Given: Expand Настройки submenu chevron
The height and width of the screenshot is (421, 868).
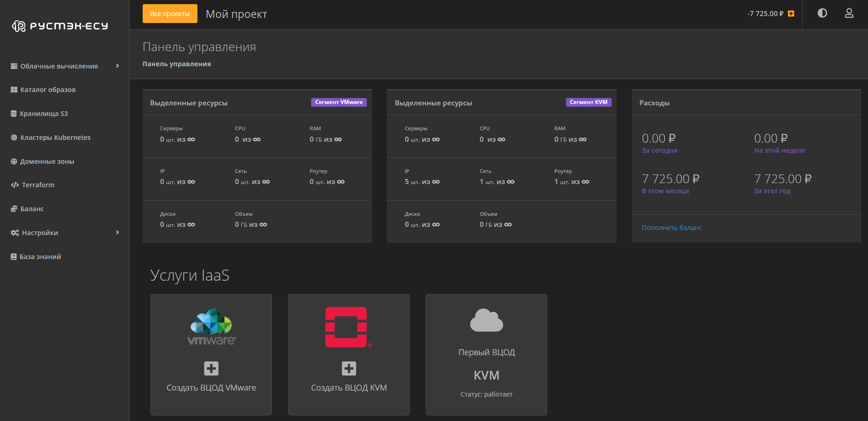Looking at the screenshot, I should point(117,232).
